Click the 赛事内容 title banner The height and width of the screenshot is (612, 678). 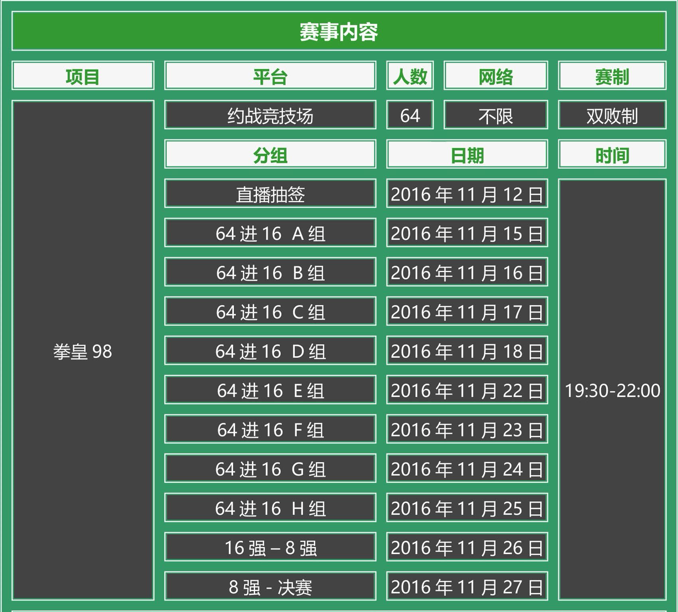click(338, 32)
